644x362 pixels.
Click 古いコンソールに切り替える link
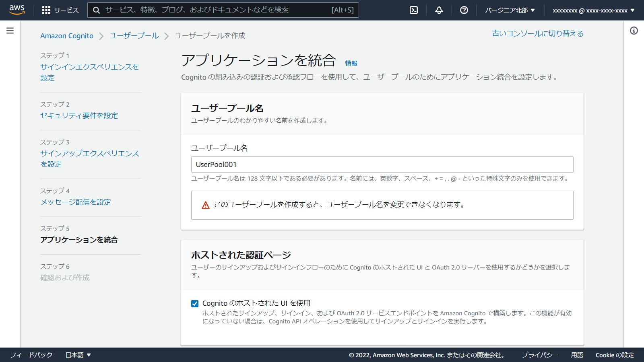click(x=537, y=33)
